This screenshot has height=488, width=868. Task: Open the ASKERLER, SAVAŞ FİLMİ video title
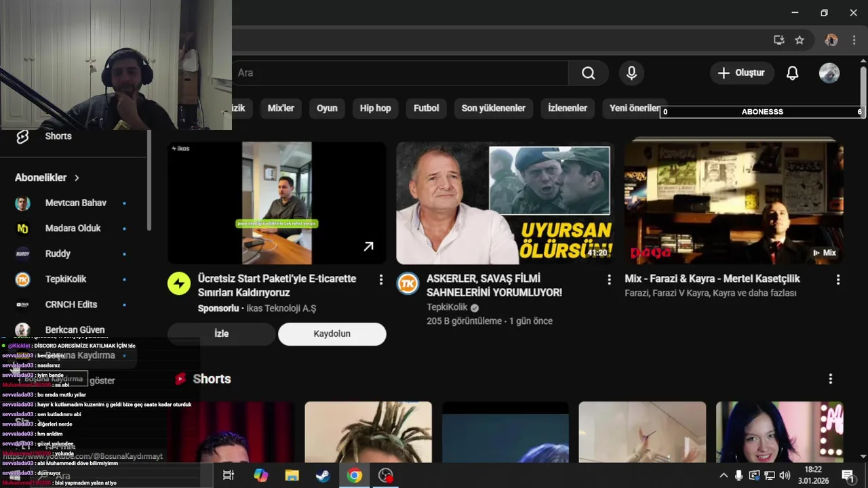point(494,285)
